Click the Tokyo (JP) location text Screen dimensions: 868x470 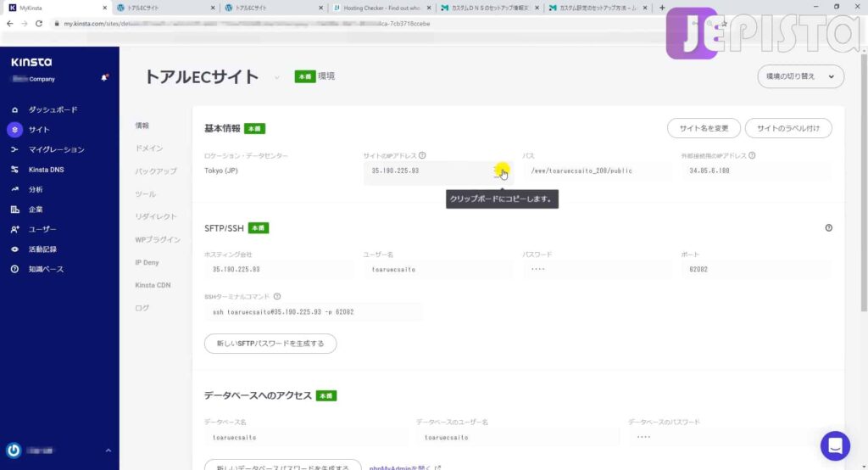click(221, 171)
